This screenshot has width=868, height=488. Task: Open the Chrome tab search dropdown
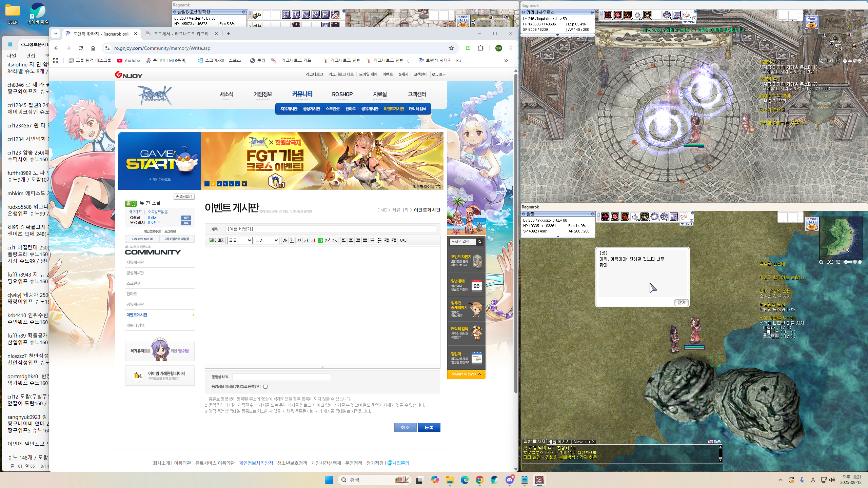click(x=56, y=34)
